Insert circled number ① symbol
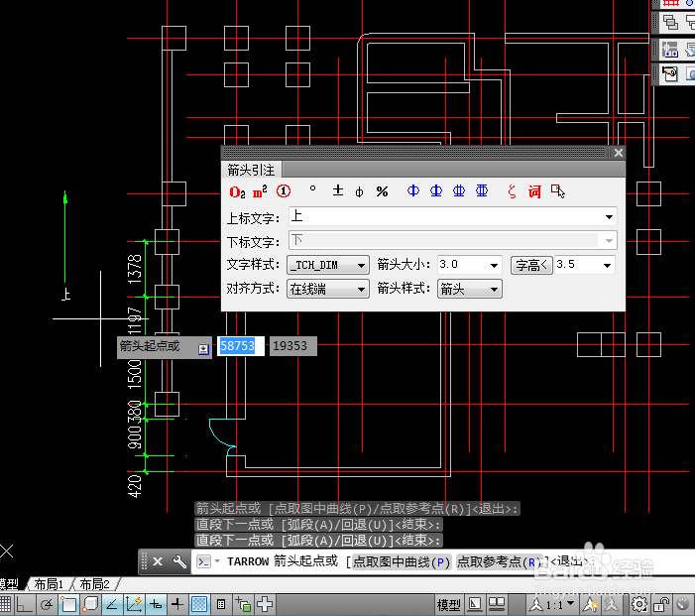 (x=284, y=191)
